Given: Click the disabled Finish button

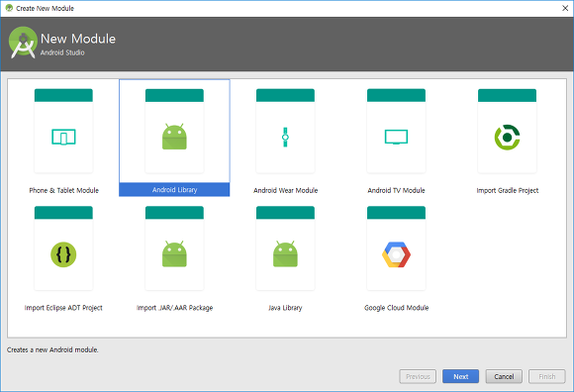Looking at the screenshot, I should 547,376.
